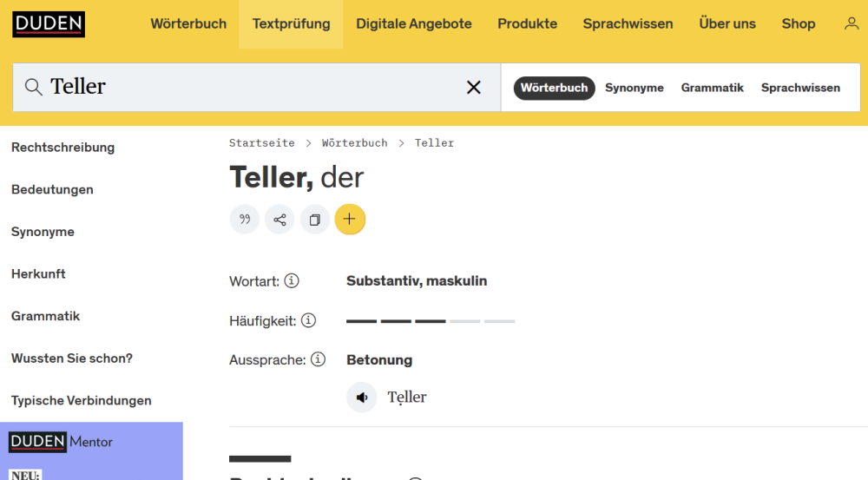Image resolution: width=868 pixels, height=480 pixels.
Task: Show info about Aussprache
Action: point(318,359)
